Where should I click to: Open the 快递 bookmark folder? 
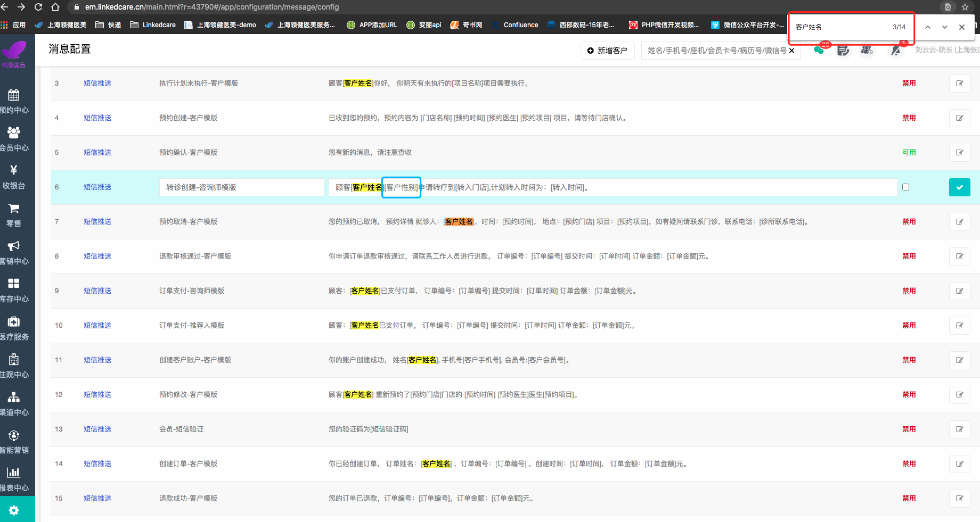(x=108, y=25)
